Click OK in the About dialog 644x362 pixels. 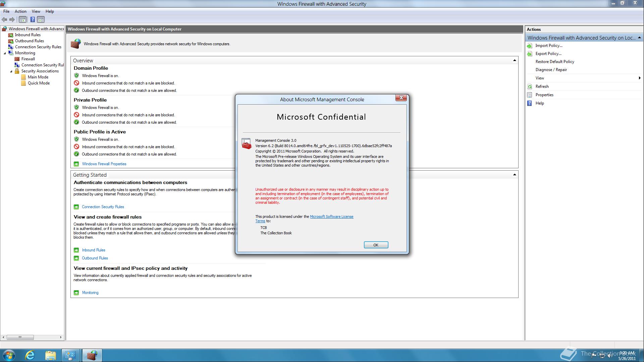click(x=376, y=245)
